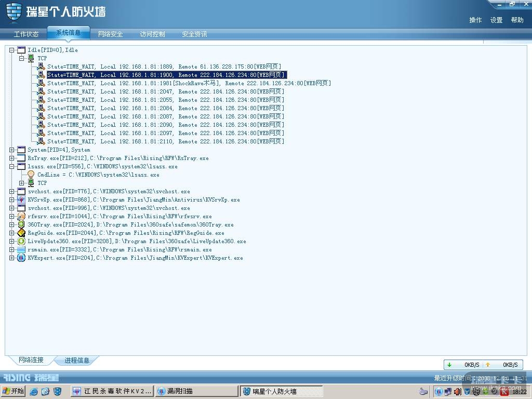Switch to the 访问控制 tab

click(x=152, y=34)
